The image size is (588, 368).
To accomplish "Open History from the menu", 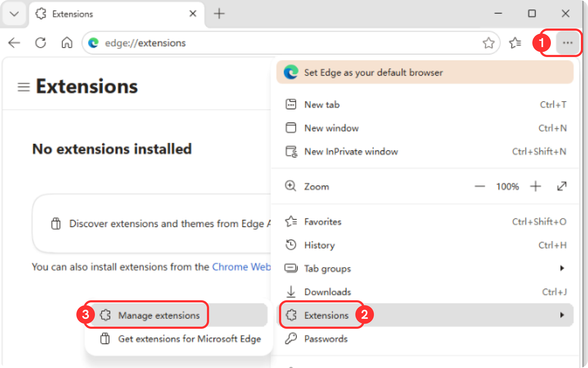I will click(425, 245).
